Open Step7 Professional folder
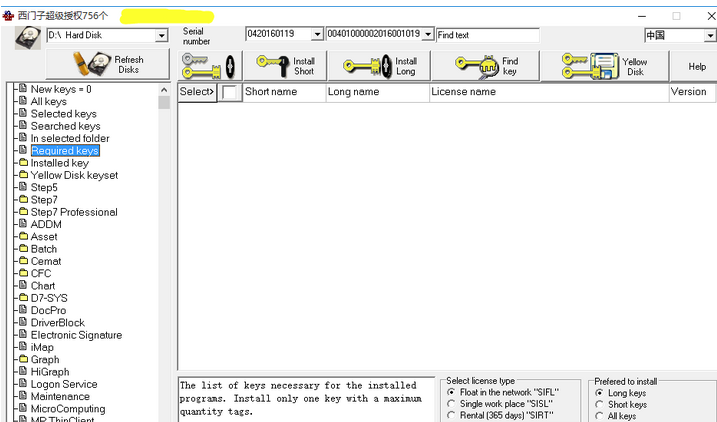 tap(74, 213)
